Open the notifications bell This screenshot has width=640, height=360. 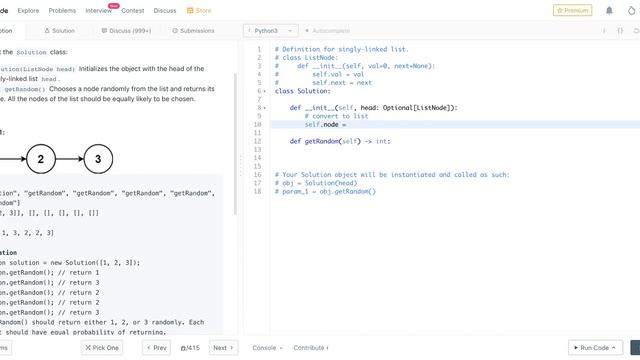pyautogui.click(x=609, y=10)
